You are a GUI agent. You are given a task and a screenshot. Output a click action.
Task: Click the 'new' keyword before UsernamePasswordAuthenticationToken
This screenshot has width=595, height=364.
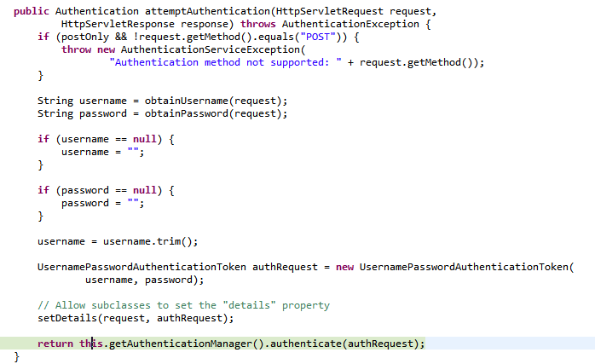[x=344, y=267]
